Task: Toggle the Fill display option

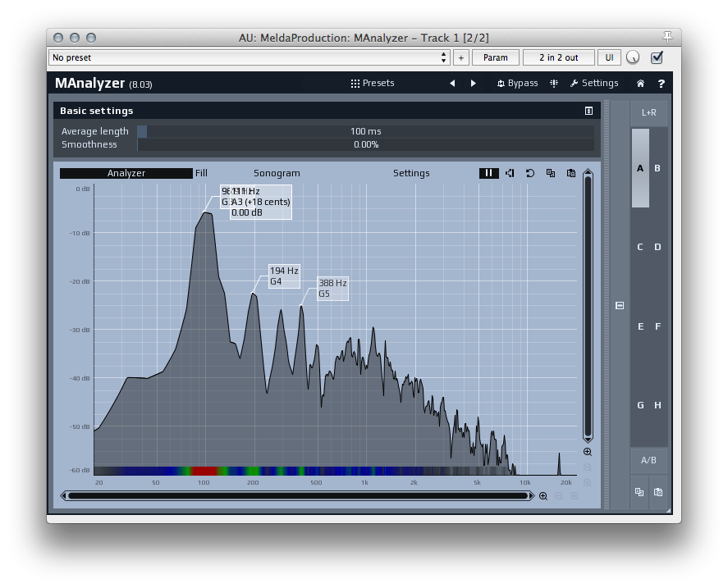Action: coord(201,173)
